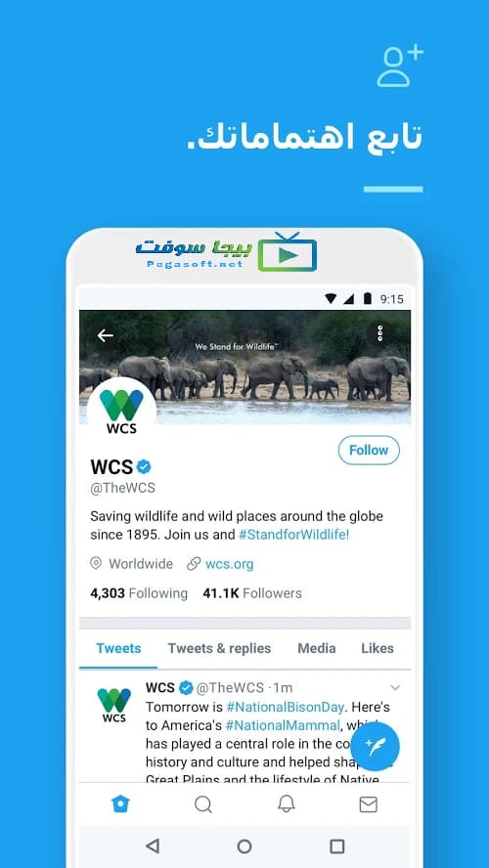Screen dimensions: 489x868
Task: Follow the WCS account
Action: (369, 450)
